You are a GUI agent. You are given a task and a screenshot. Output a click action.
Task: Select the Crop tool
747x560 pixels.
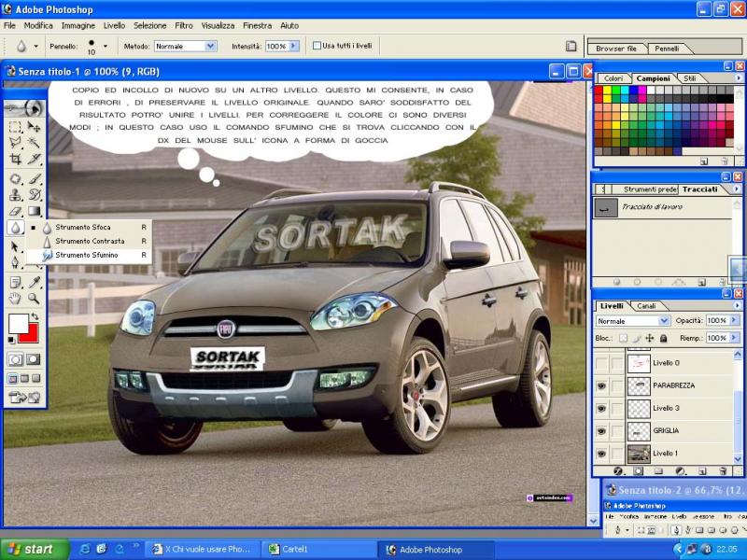click(x=15, y=159)
